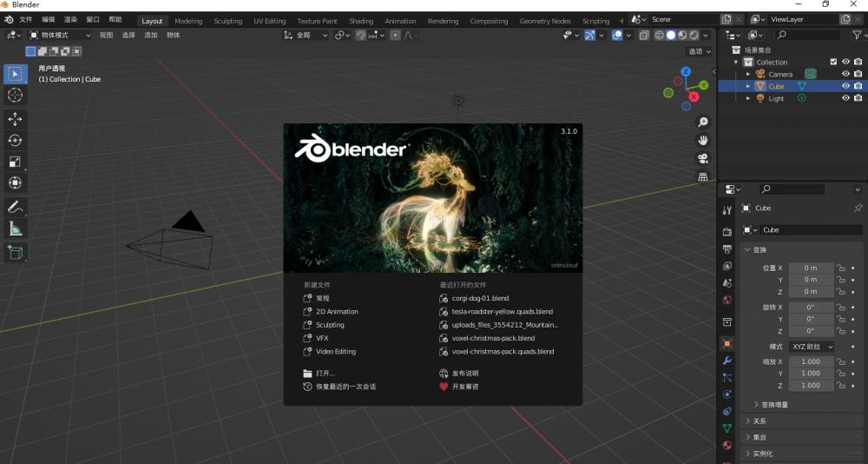Lock the Scale Z value
This screenshot has height=464, width=868.
tap(841, 385)
